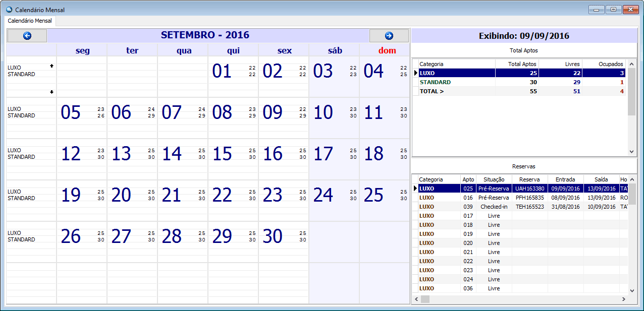
Task: Click the Livres value 51 in the TOTAL row
Action: 576,91
